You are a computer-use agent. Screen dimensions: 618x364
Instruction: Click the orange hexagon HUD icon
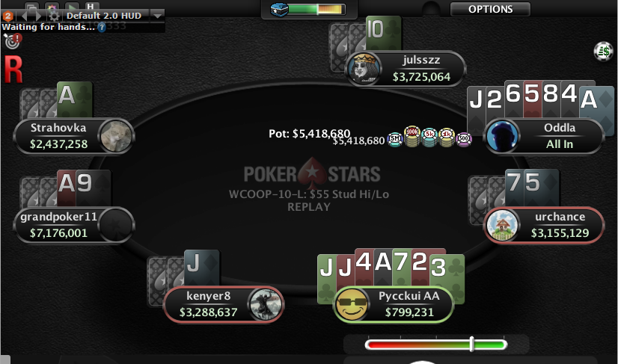[7, 16]
